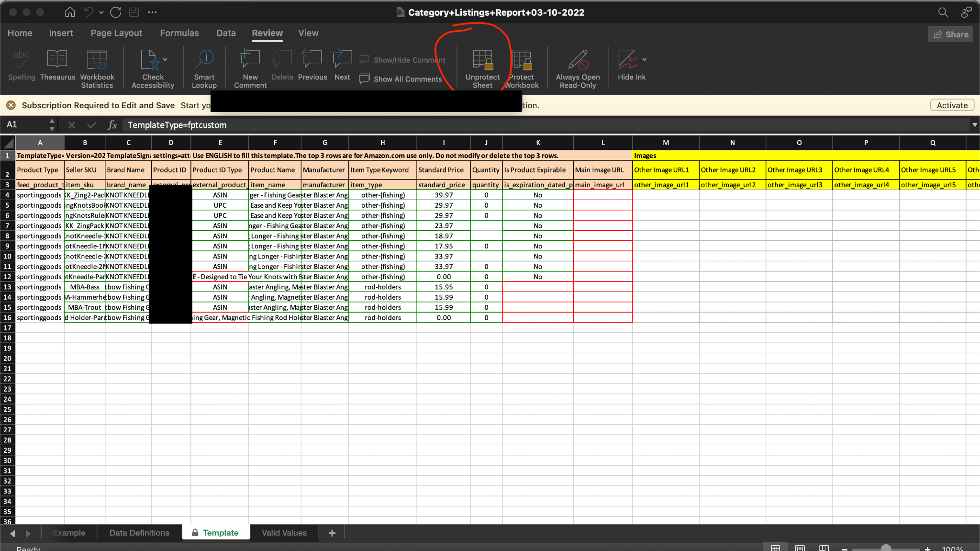Toggle Show All Comments
The image size is (980, 551).
[401, 79]
